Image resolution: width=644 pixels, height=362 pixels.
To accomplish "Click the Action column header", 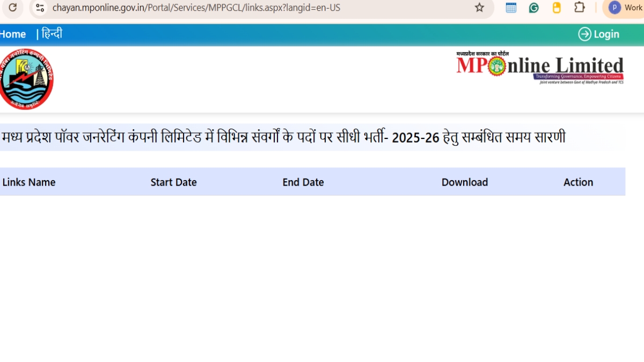I will point(578,182).
